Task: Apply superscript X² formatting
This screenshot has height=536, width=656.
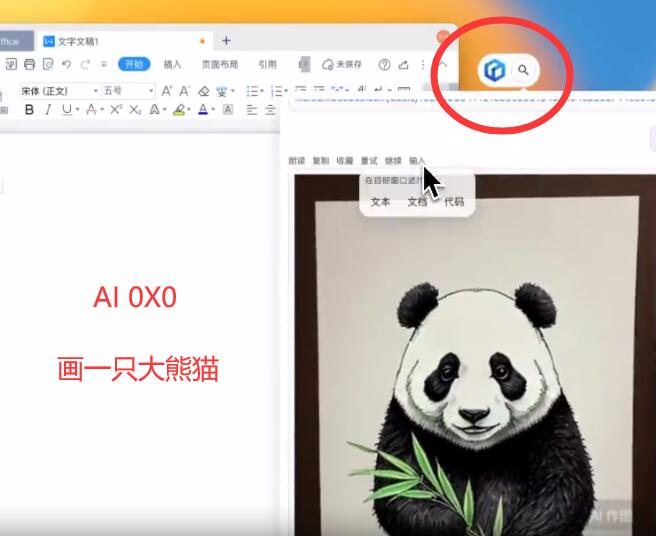Action: pos(116,110)
